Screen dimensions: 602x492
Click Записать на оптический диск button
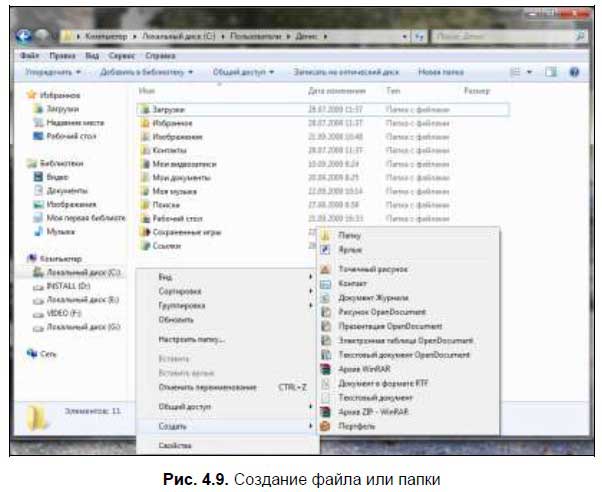pyautogui.click(x=346, y=73)
